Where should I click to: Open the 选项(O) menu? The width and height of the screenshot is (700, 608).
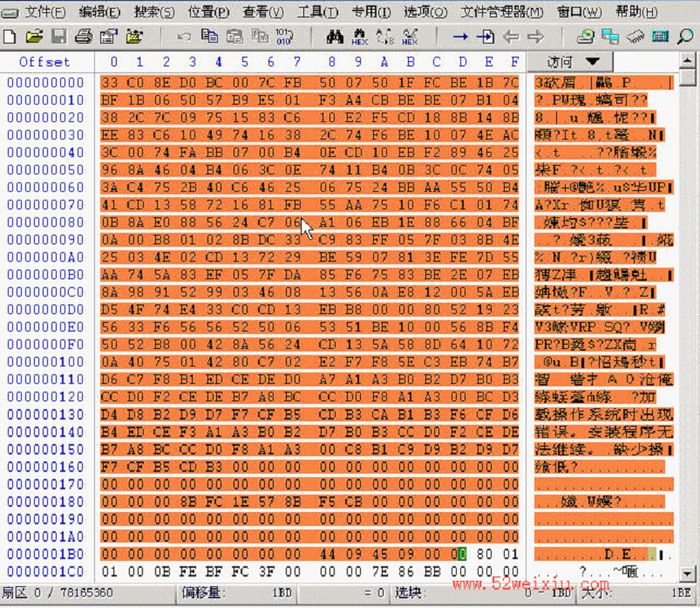tap(425, 11)
